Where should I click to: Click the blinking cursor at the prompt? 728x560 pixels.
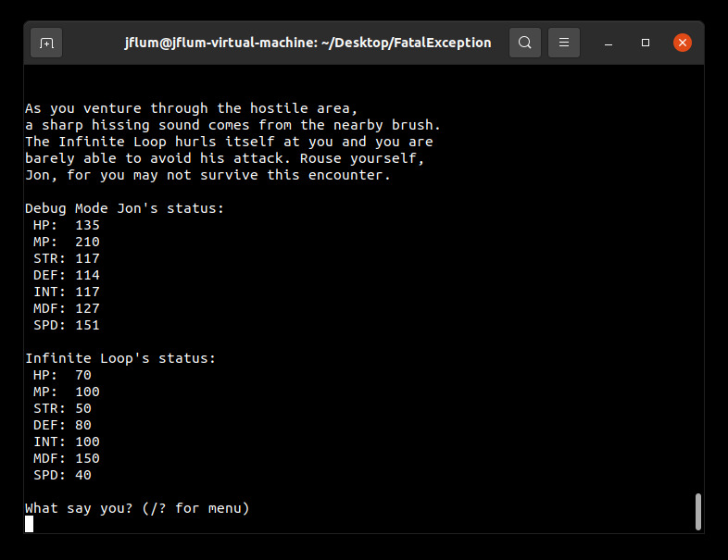point(30,524)
